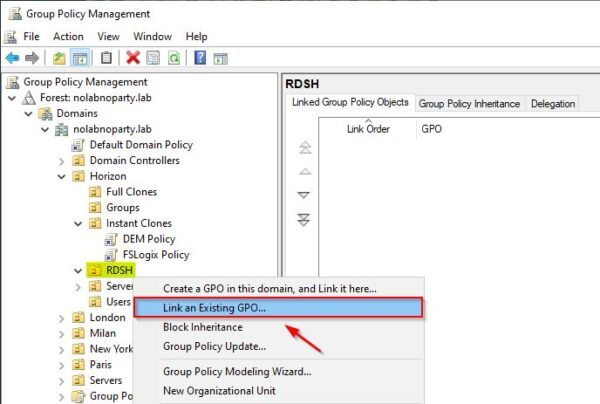Toggle the Show/Hide Console Tree icon
This screenshot has height=404, width=600.
click(80, 58)
